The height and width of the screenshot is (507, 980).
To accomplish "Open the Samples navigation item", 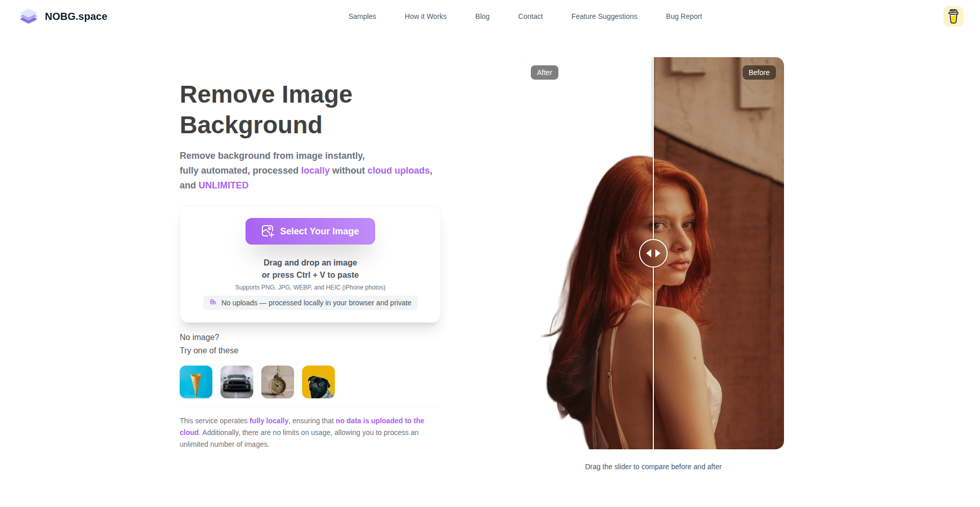I will tap(362, 16).
